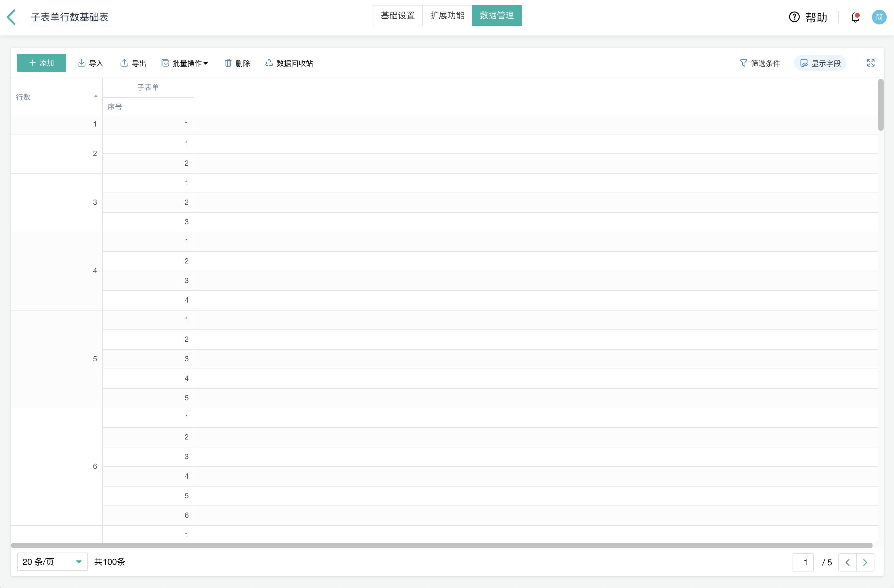
Task: Click the horizontal scrollbar at the bottom
Action: [442, 545]
